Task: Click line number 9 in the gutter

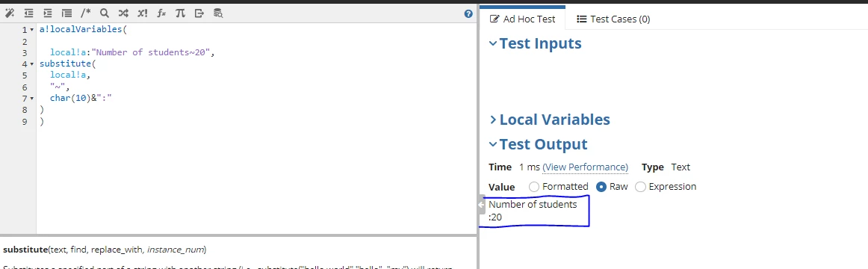Action: 25,122
